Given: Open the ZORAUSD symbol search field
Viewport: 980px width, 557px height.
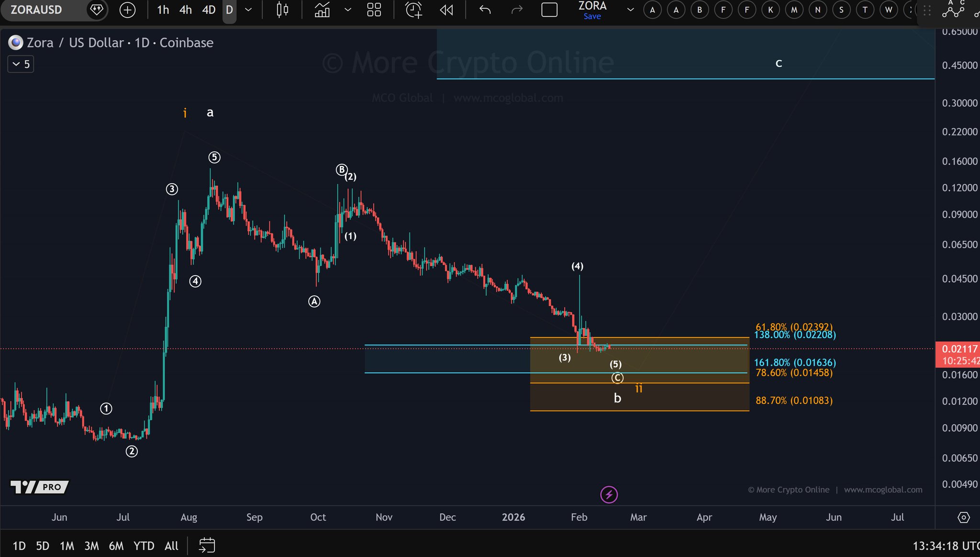Looking at the screenshot, I should pos(36,10).
